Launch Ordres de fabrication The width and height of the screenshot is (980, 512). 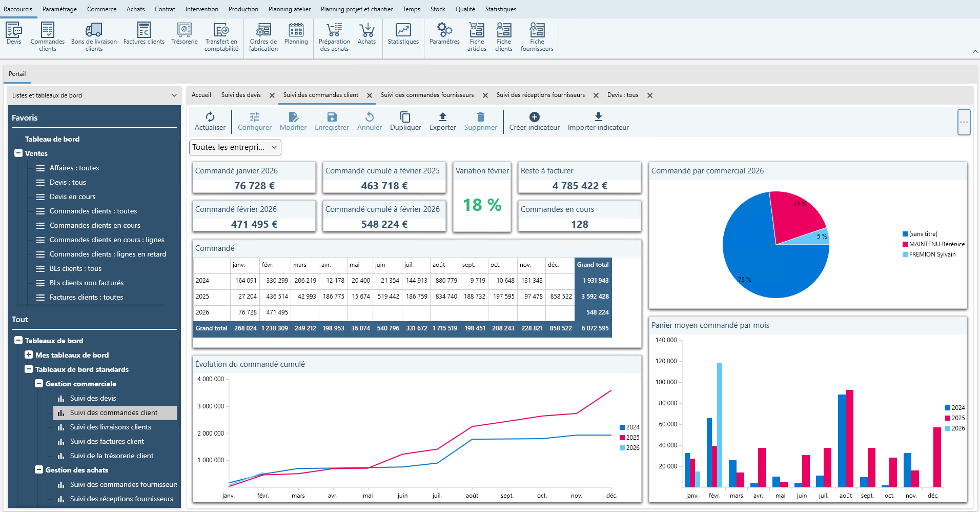[263, 35]
